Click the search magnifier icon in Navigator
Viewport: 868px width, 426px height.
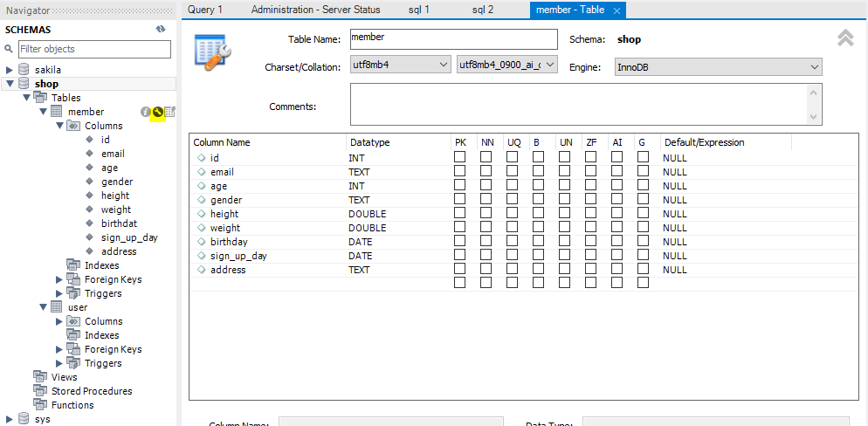[x=9, y=49]
